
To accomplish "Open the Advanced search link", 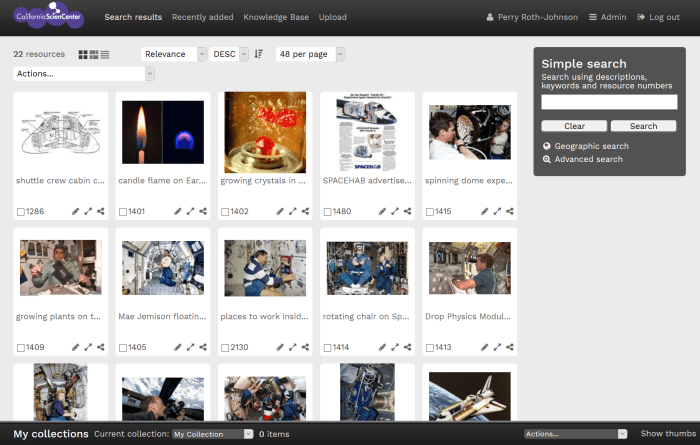I will click(x=588, y=159).
